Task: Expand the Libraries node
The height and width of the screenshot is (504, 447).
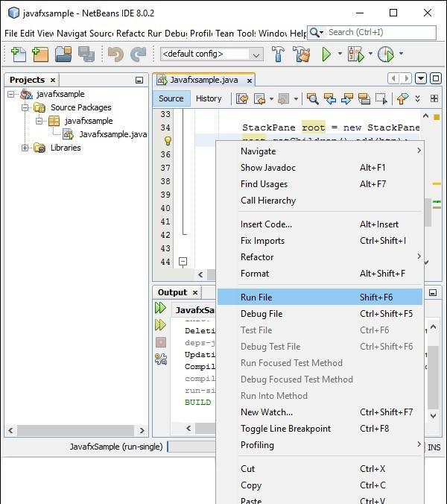Action: (x=25, y=148)
